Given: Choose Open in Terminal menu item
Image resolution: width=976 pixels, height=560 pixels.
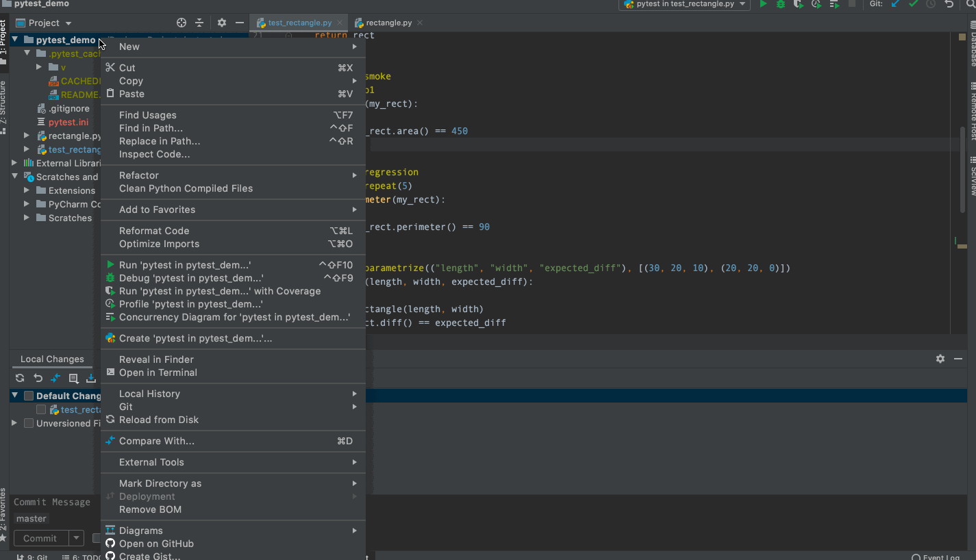Looking at the screenshot, I should coord(233,372).
